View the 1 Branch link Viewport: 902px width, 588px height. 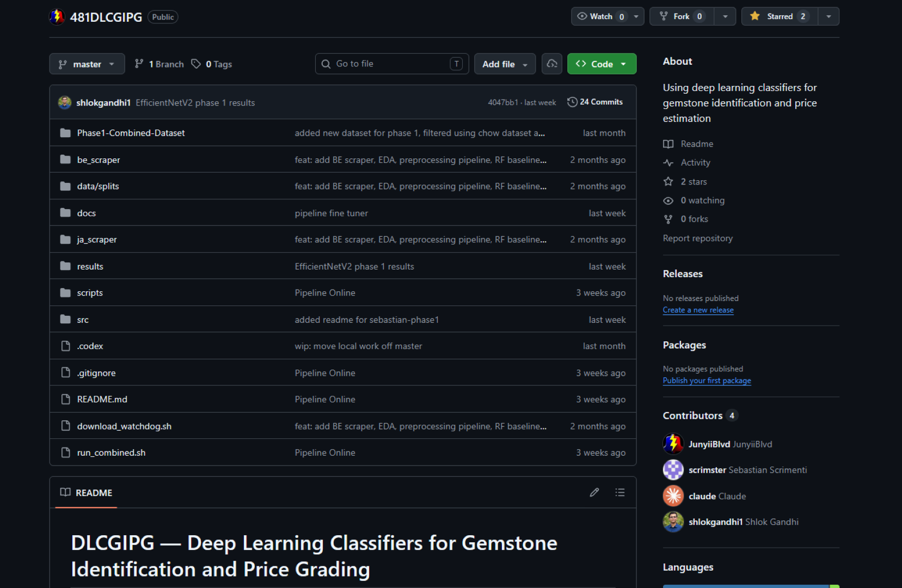tap(159, 64)
